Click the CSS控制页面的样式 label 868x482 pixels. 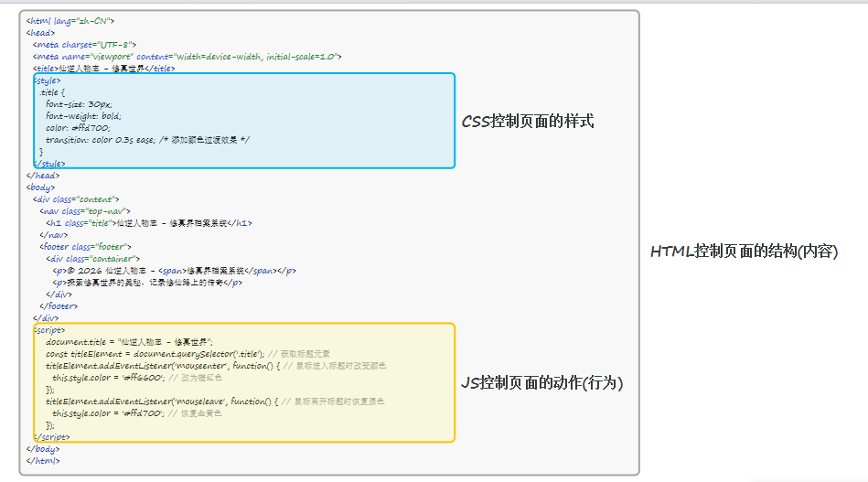[x=528, y=122]
